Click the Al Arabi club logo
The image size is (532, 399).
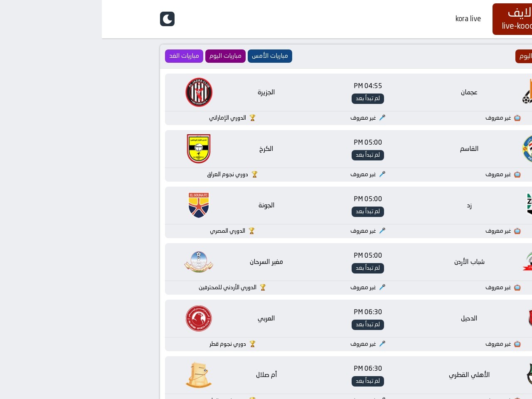pos(199,318)
